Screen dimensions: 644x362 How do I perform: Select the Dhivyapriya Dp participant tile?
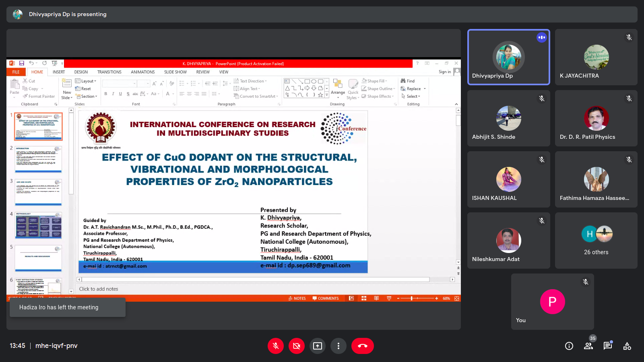509,57
